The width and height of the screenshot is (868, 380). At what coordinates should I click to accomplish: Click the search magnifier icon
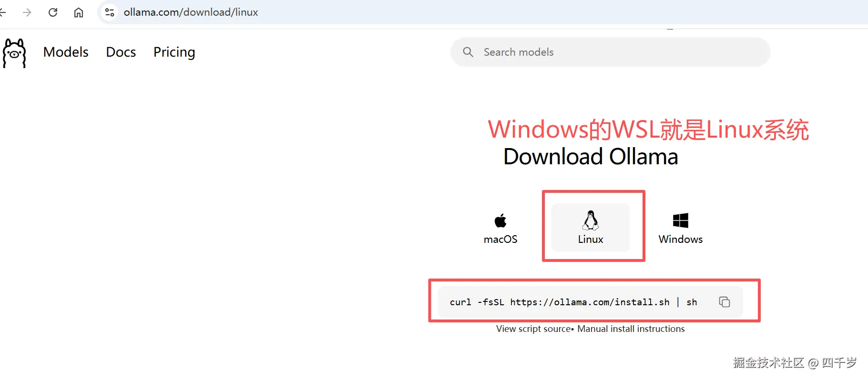tap(468, 52)
